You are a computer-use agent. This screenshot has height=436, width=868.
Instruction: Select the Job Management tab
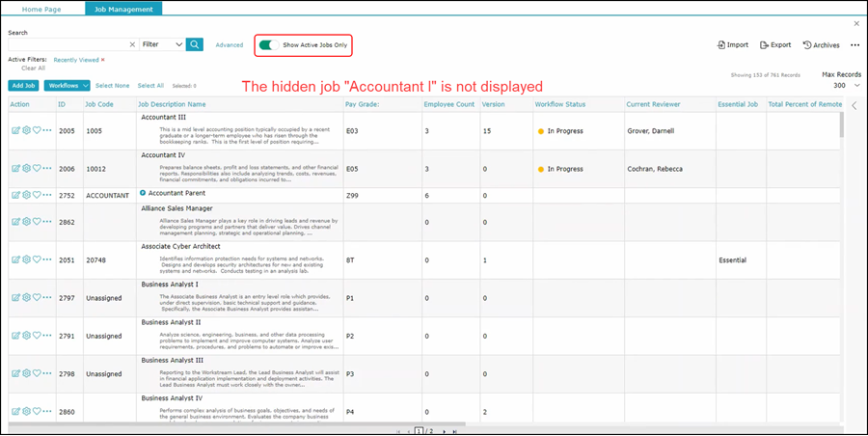(122, 9)
